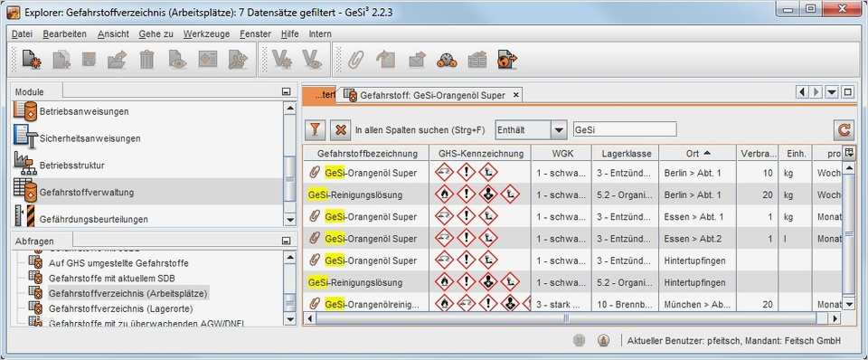Show the next tab with the right arrow
This screenshot has width=868, height=360.
tap(816, 93)
